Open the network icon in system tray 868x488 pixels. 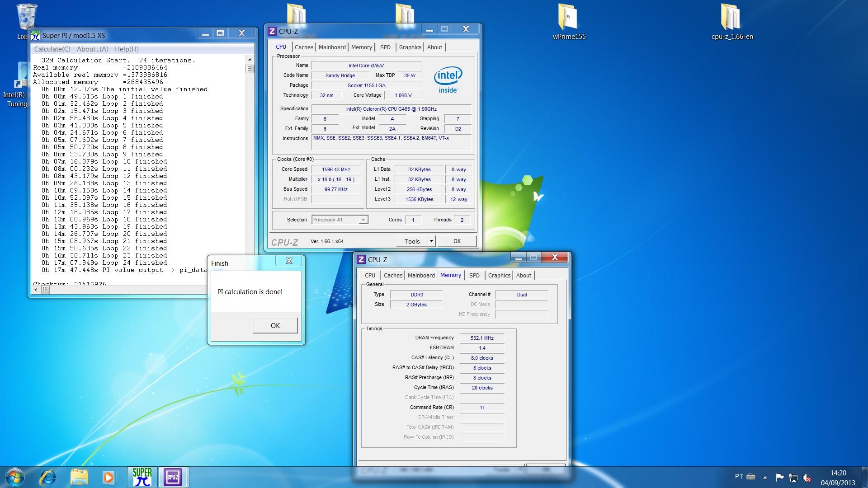tap(793, 477)
